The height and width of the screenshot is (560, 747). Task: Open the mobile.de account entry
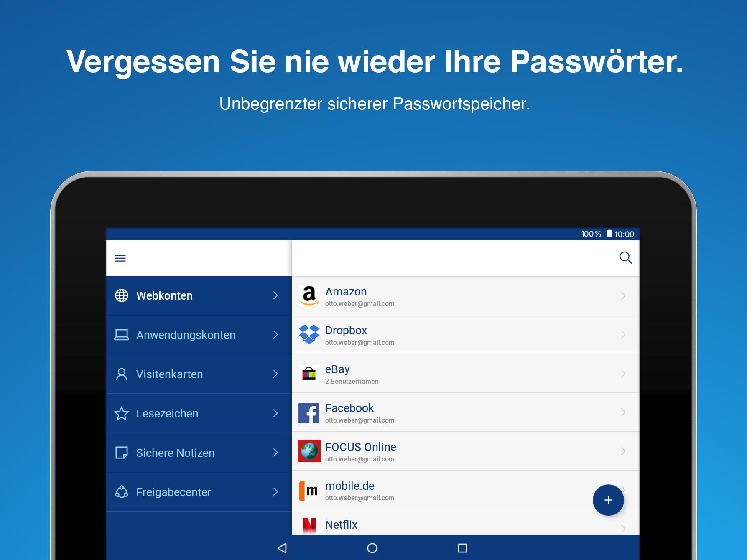[465, 490]
